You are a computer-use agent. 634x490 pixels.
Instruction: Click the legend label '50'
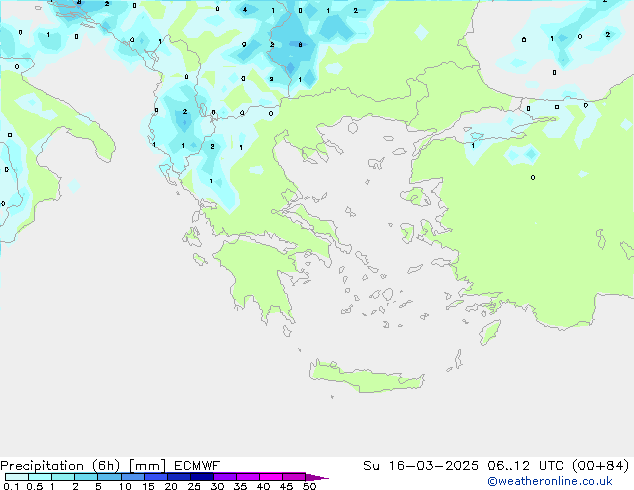(309, 486)
